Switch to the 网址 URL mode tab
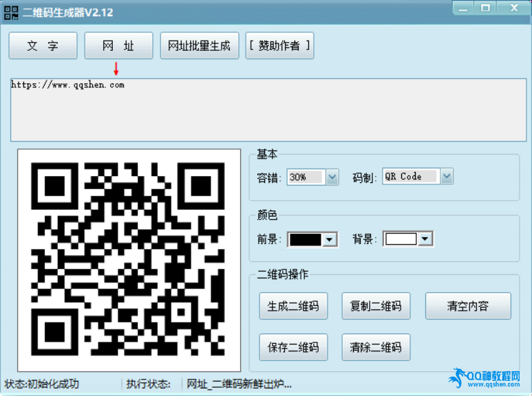 coord(119,45)
